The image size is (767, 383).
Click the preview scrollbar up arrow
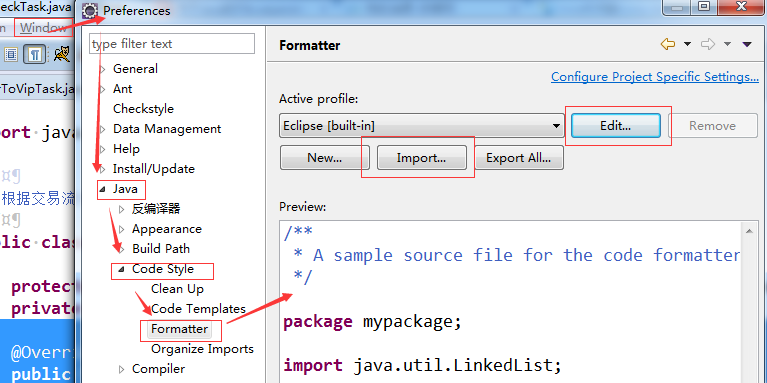(748, 231)
